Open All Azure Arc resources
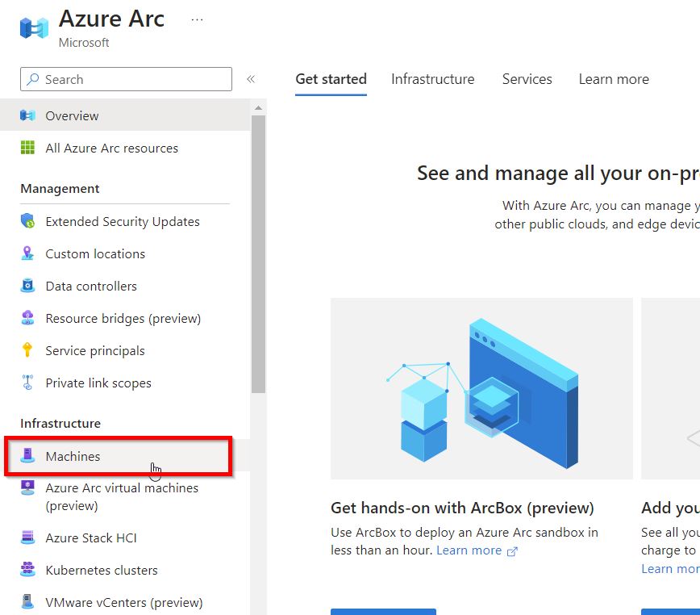The image size is (700, 615). click(125, 148)
